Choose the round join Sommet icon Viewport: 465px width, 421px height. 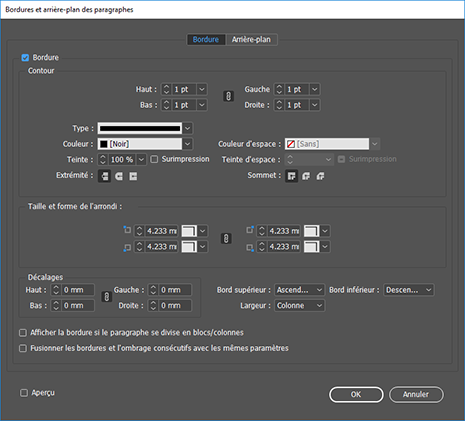(306, 176)
